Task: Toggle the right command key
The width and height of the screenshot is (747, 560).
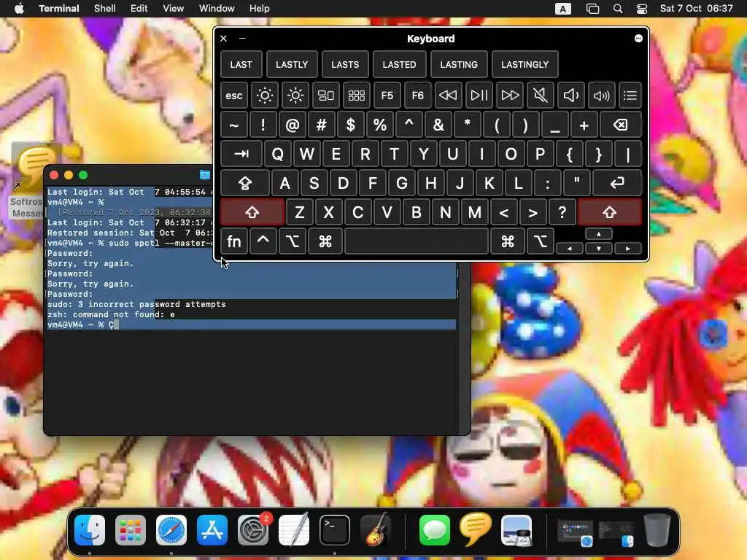Action: tap(508, 241)
